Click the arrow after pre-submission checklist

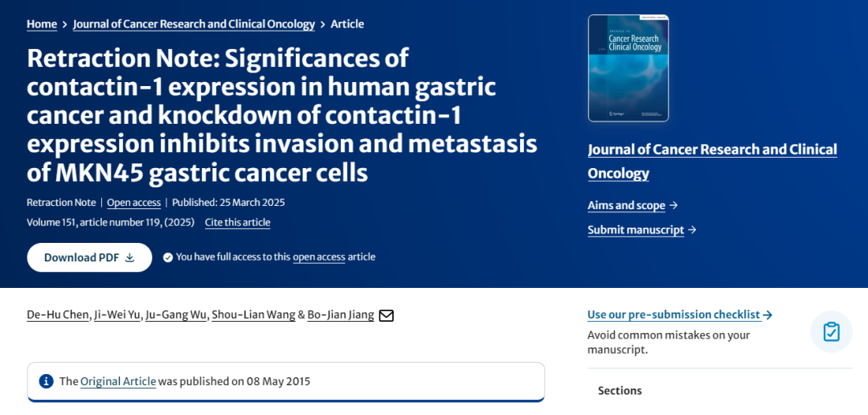coord(768,314)
